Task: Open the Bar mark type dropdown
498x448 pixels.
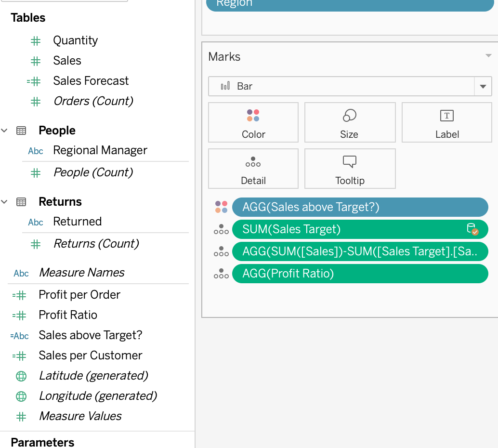Action: (483, 87)
